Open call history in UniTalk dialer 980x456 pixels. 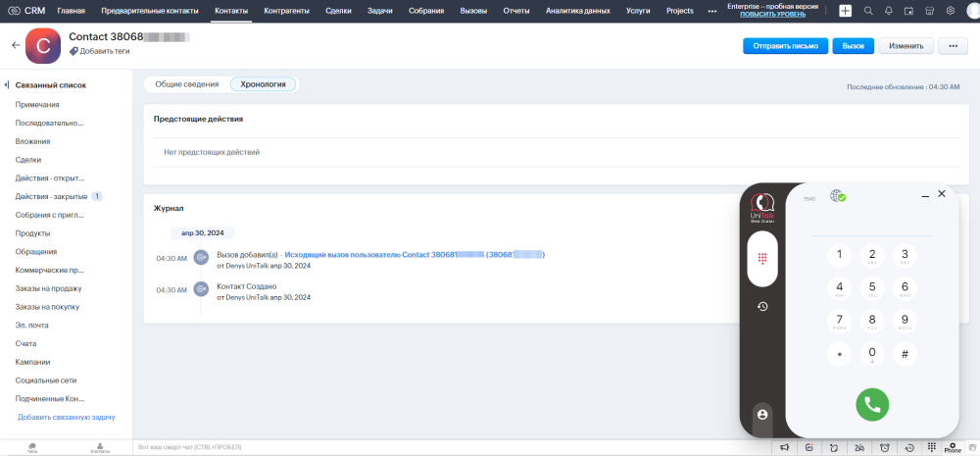(x=761, y=307)
